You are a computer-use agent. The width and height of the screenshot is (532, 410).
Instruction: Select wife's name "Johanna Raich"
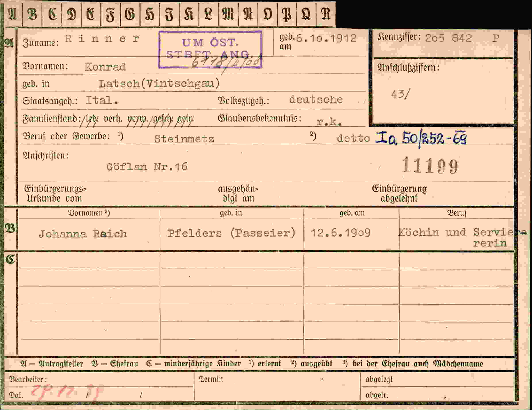coord(83,234)
